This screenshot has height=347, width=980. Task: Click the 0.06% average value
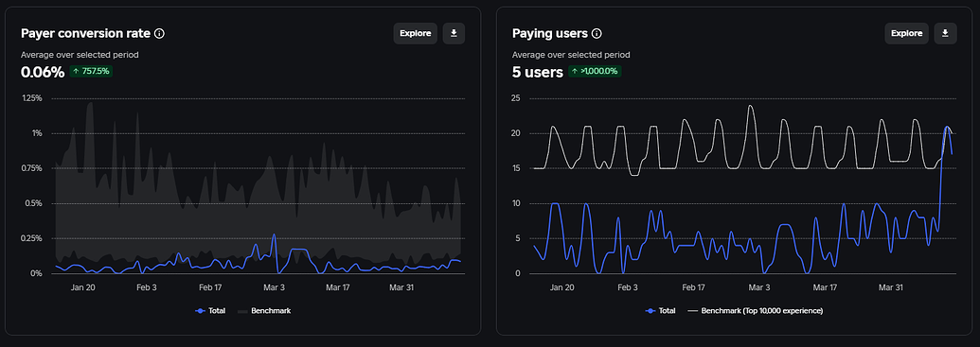point(43,73)
